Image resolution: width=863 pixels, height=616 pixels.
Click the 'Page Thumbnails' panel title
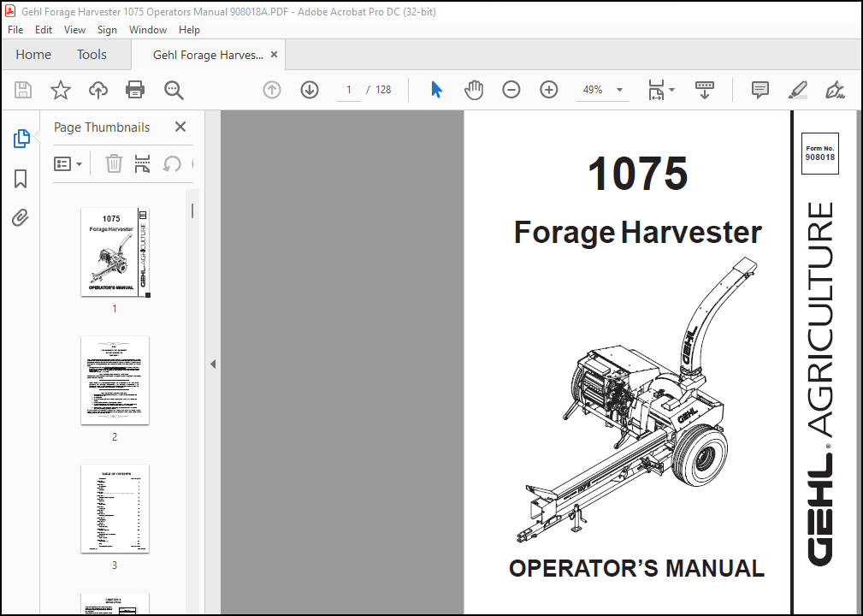[x=102, y=127]
